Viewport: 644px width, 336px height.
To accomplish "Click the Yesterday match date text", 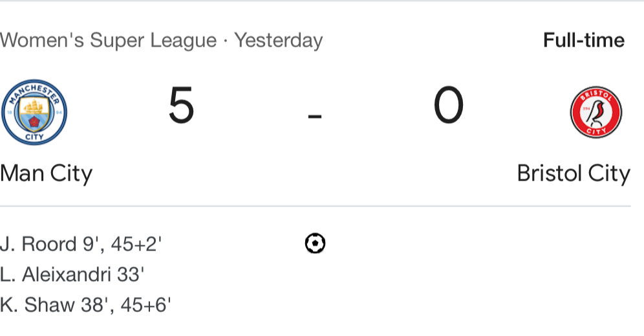I will (278, 41).
